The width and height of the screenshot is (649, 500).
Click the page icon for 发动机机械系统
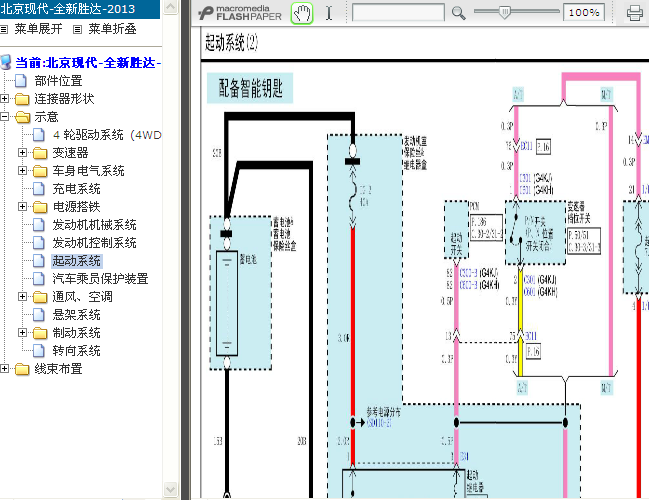click(x=39, y=225)
